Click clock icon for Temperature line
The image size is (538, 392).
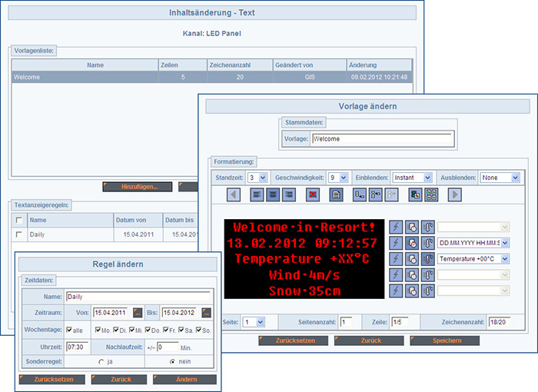[x=412, y=259]
